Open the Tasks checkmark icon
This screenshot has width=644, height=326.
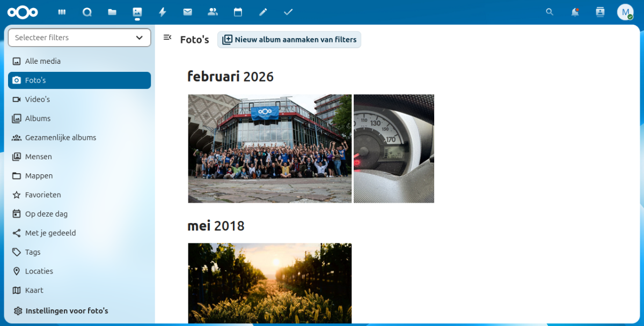288,12
